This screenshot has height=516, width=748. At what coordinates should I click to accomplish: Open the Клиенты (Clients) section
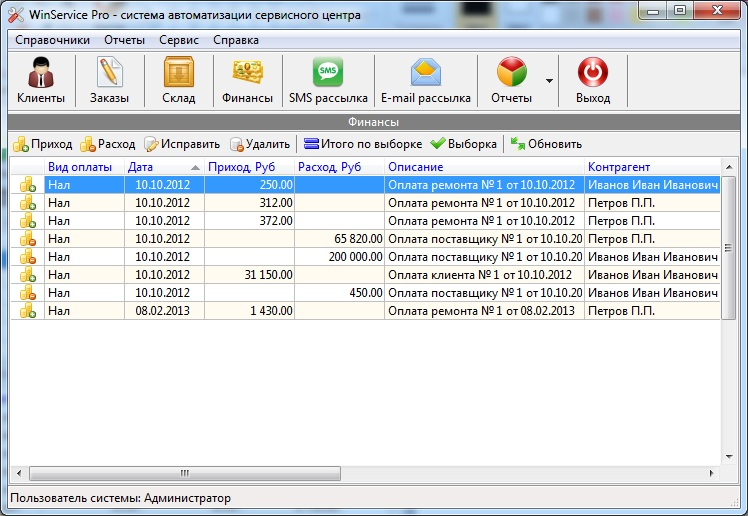tap(41, 80)
